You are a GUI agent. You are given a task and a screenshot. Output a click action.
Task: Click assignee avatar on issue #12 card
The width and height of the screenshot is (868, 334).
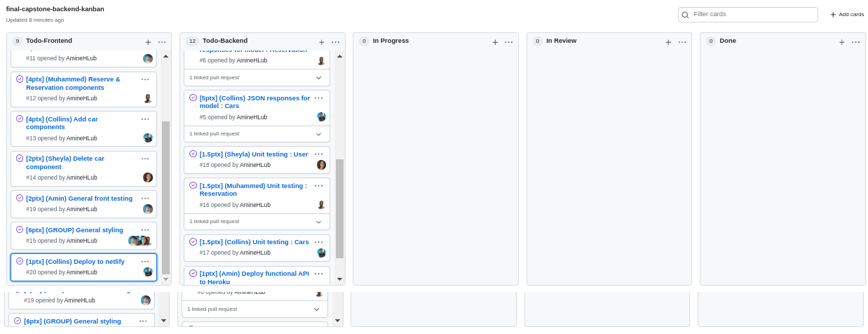click(x=148, y=98)
